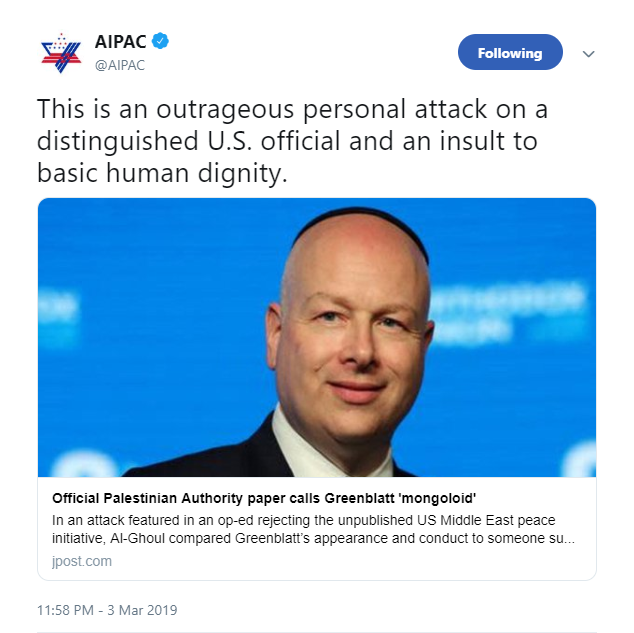Screen dimensions: 634x633
Task: Click the blurred white lettering in the photo background
Action: 507,313
